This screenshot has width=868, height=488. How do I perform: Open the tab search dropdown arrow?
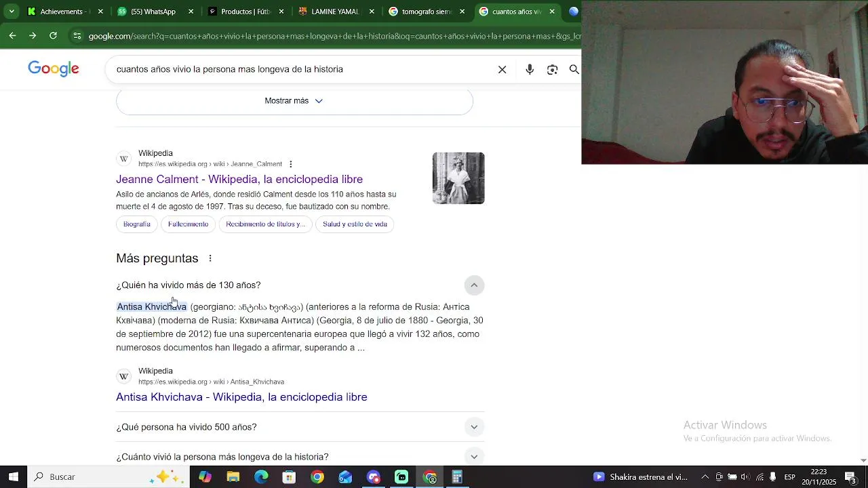tap(11, 12)
